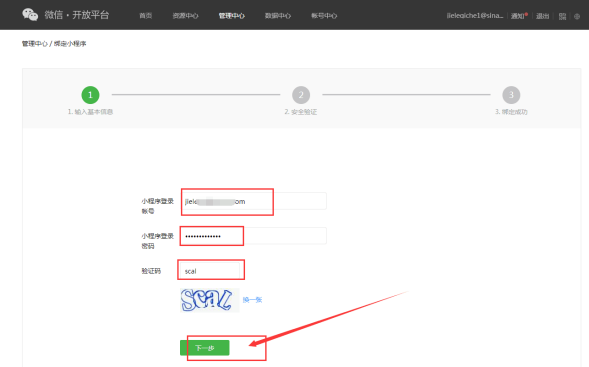Select step 1 green circle
This screenshot has height=367, width=589.
pyautogui.click(x=90, y=95)
